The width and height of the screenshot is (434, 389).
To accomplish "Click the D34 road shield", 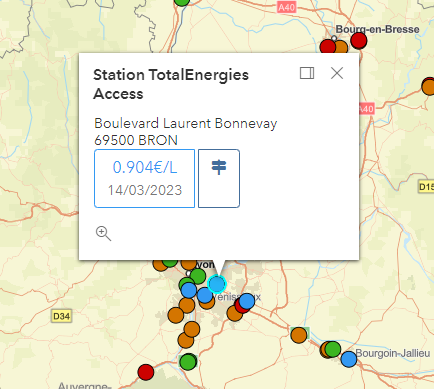I will pos(62,316).
